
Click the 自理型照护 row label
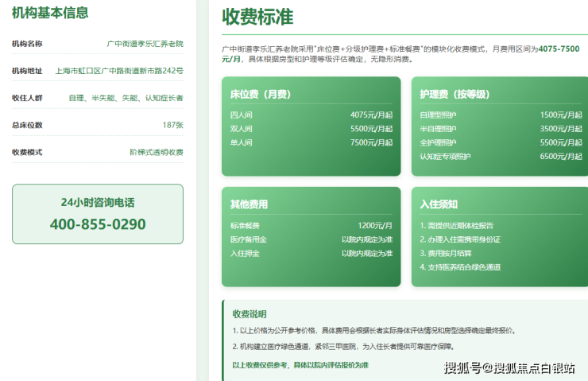438,115
